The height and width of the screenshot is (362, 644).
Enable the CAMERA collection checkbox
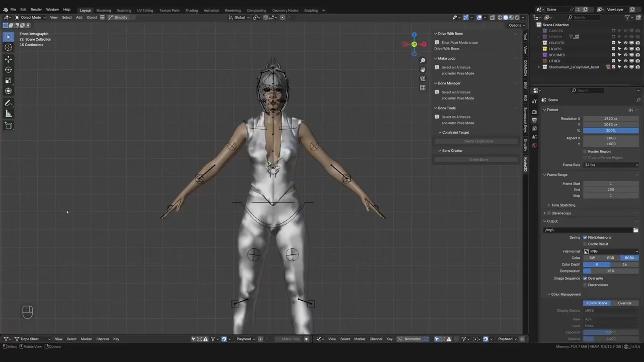(x=613, y=31)
